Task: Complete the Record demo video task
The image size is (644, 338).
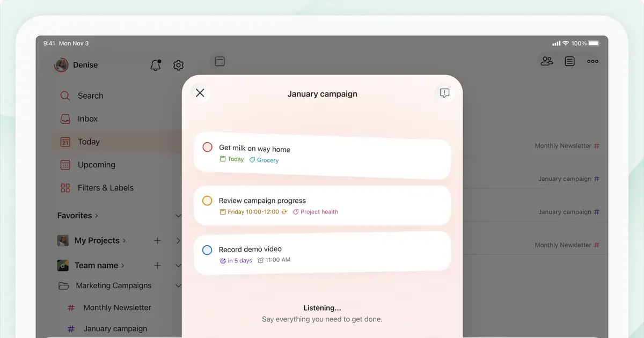Action: click(207, 250)
